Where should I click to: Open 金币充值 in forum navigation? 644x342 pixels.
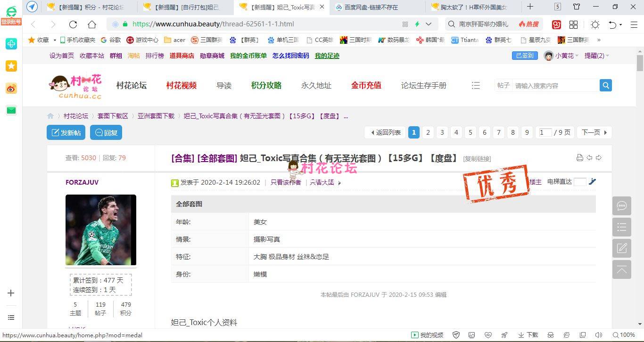click(366, 85)
